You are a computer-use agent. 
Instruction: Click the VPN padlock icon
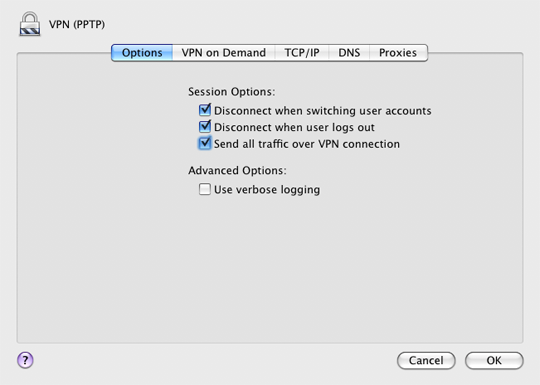(x=30, y=24)
